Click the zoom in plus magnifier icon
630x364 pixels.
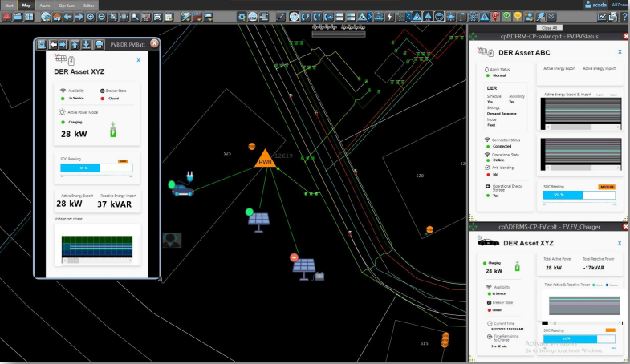tap(89, 17)
